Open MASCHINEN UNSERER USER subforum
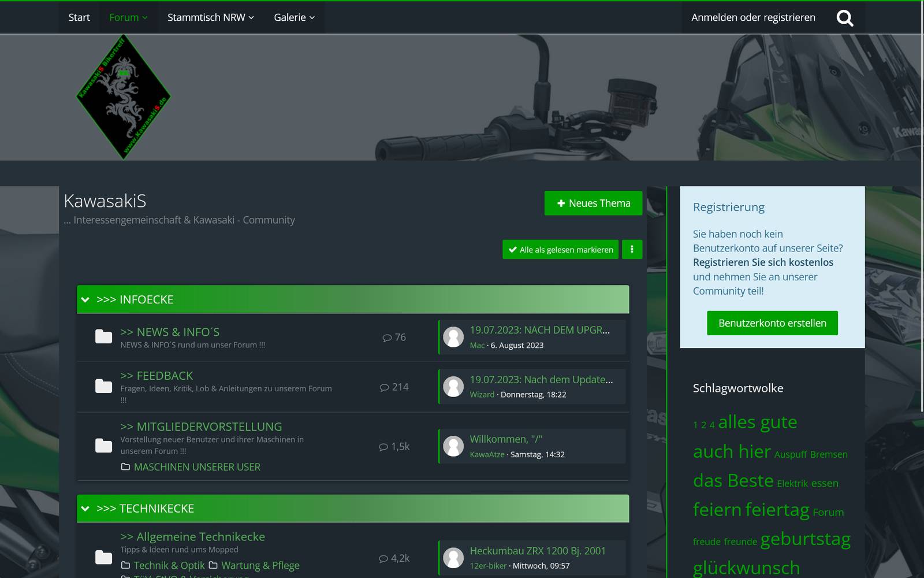The image size is (924, 578). click(x=197, y=466)
